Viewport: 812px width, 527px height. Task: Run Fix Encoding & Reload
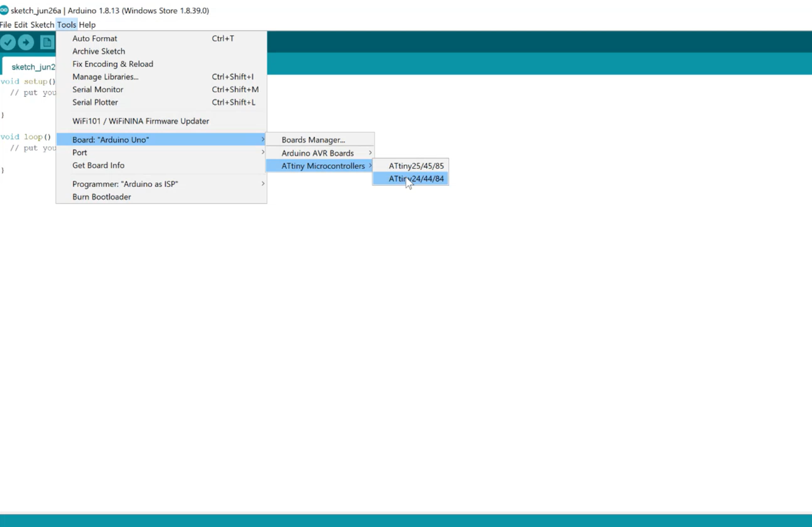pyautogui.click(x=161, y=64)
